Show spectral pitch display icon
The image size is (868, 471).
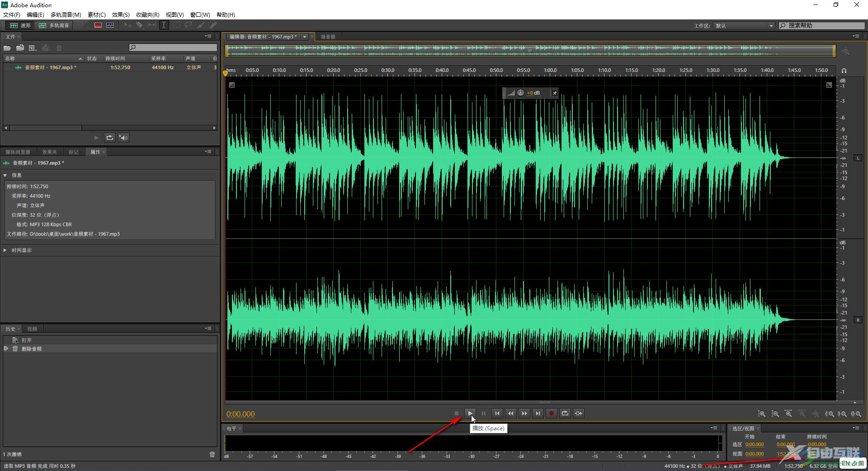coord(110,25)
